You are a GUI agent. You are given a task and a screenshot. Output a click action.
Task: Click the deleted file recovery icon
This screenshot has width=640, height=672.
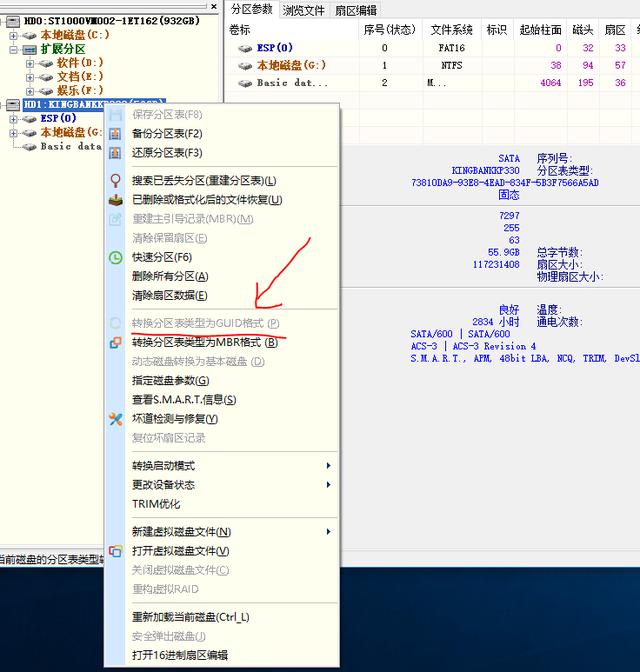[115, 200]
